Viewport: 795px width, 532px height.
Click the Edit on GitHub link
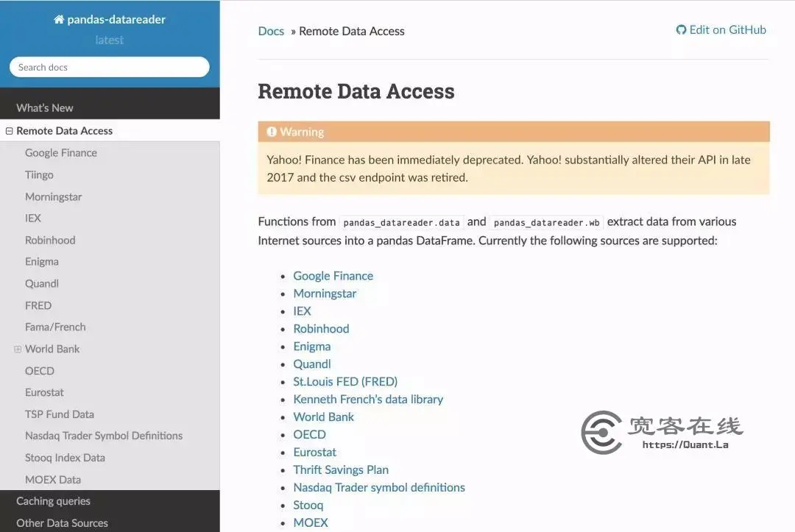[727, 30]
